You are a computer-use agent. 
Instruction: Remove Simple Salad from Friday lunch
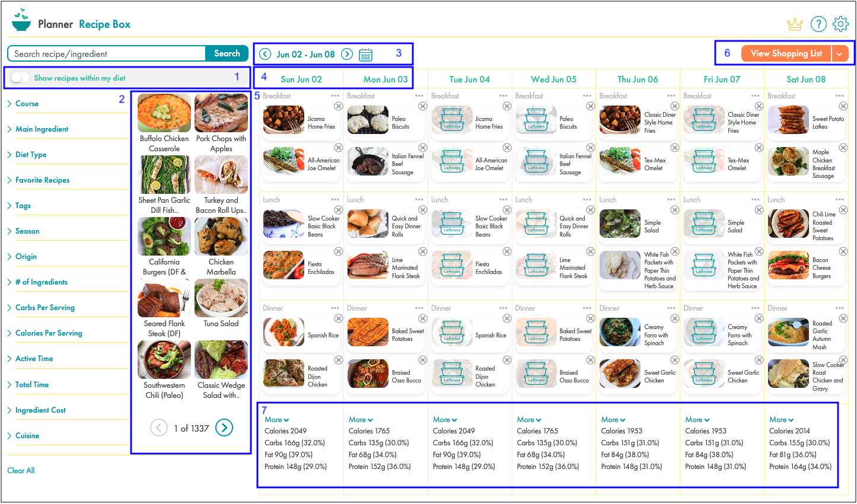pos(759,210)
